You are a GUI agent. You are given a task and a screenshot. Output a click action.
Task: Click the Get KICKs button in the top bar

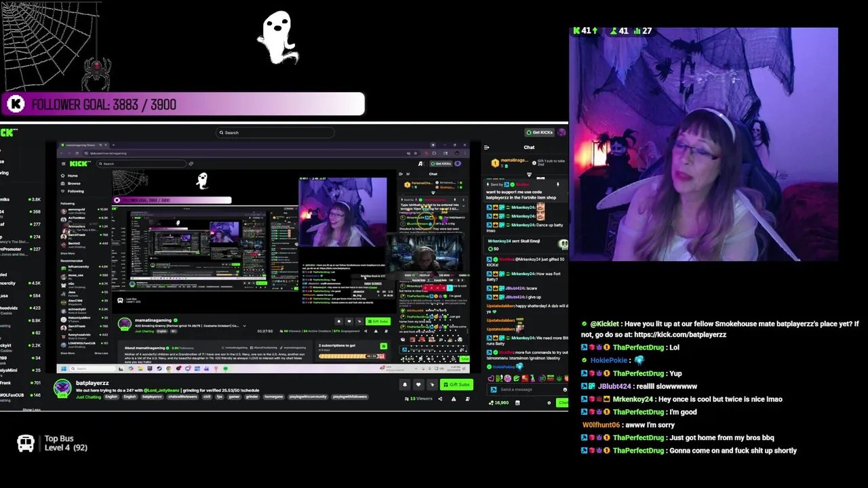(x=540, y=132)
